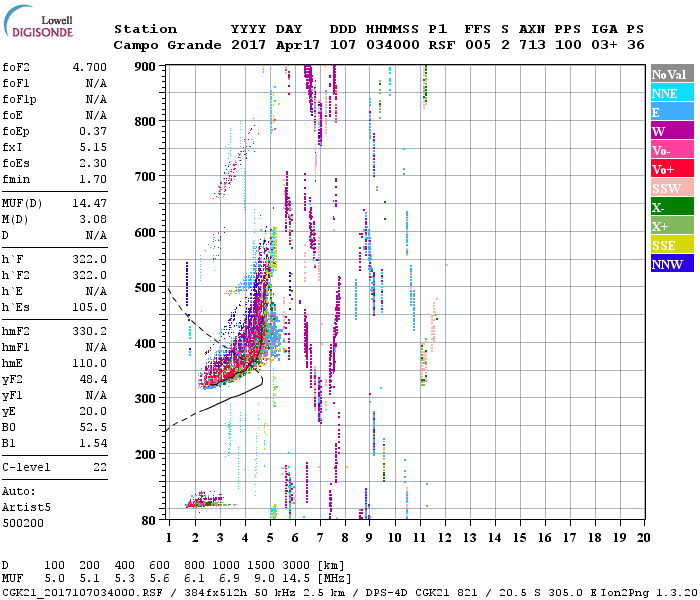Select the dark green X- legend entry

671,207
